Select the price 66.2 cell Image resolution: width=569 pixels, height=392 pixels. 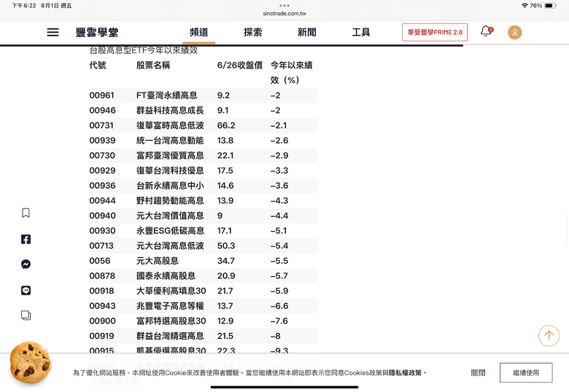(226, 125)
